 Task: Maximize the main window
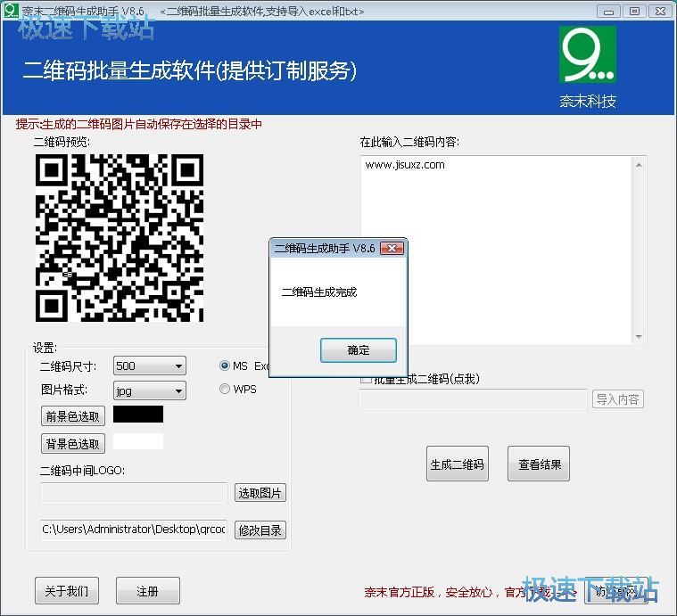point(635,12)
